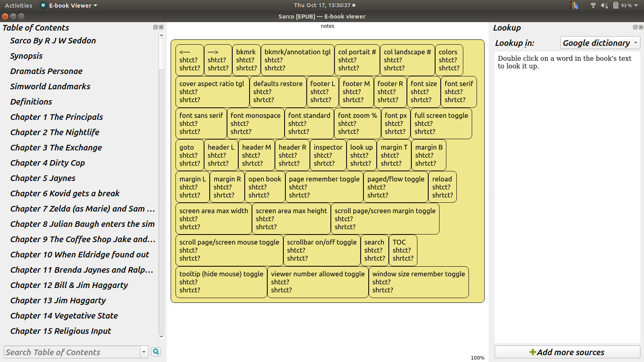Click the viewer number allowed toggle box
Viewport: 644px width, 362px height.
click(318, 282)
